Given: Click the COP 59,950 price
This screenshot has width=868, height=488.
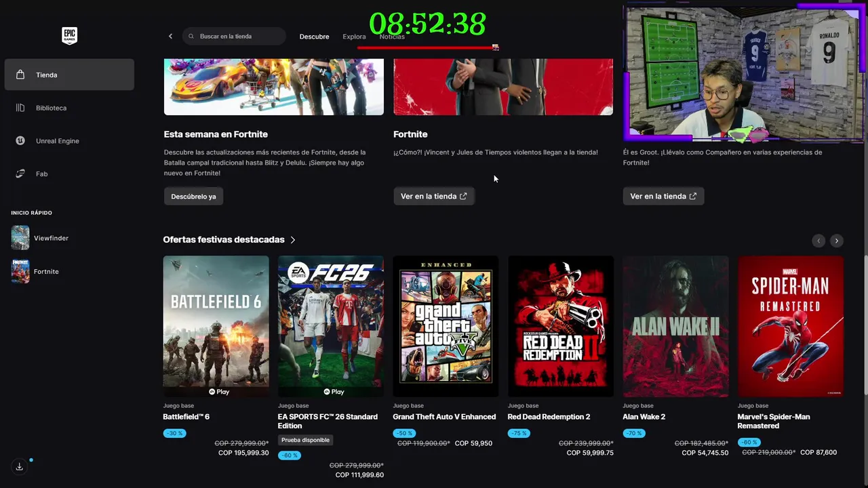Looking at the screenshot, I should click(x=473, y=443).
